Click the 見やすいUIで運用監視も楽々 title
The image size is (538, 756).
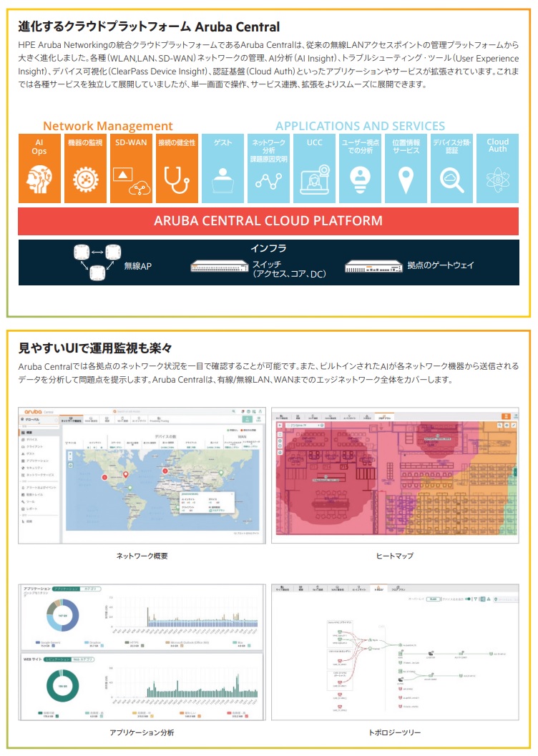95,348
